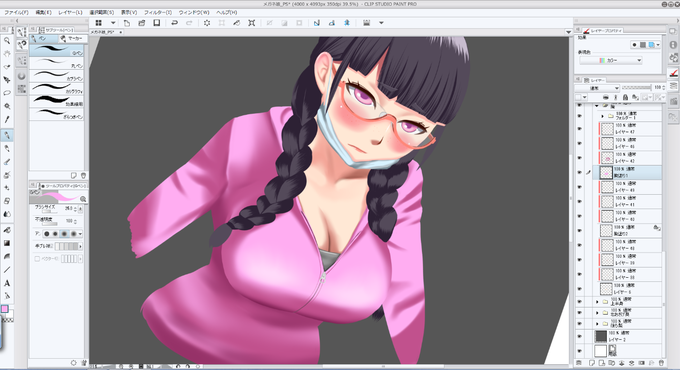Click the Open file icon

point(141,23)
